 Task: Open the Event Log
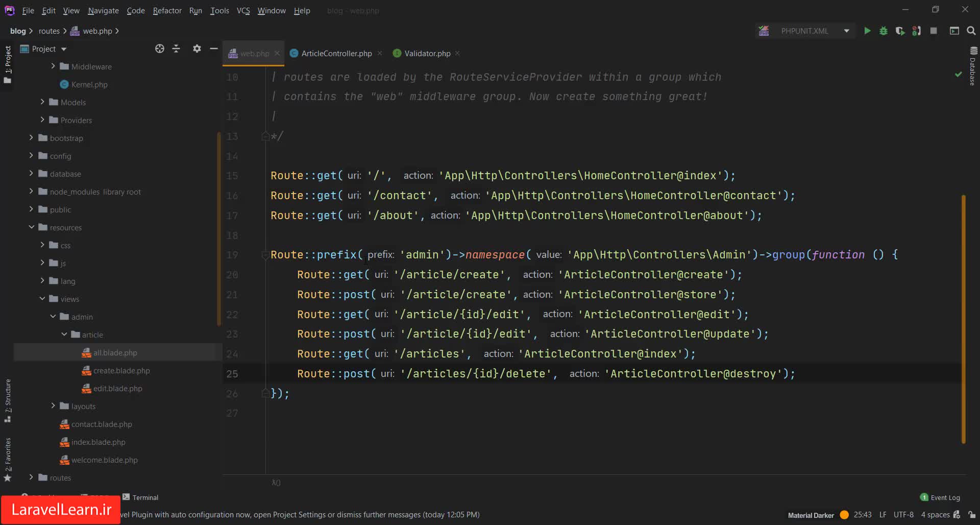[940, 497]
